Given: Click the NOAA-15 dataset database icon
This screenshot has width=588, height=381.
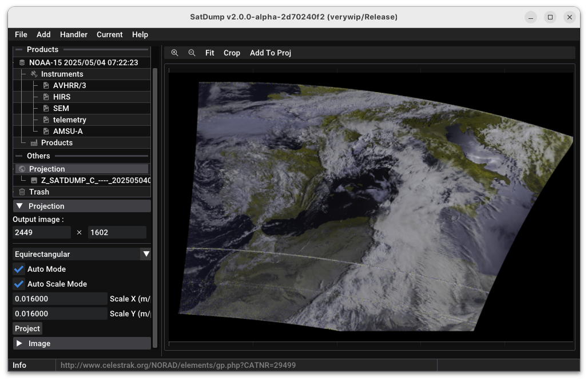Looking at the screenshot, I should point(22,63).
